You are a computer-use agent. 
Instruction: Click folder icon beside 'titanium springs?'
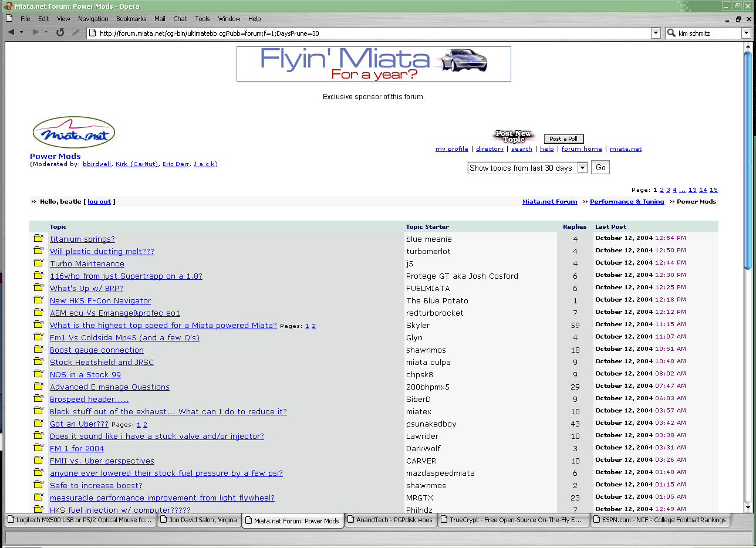pos(39,238)
